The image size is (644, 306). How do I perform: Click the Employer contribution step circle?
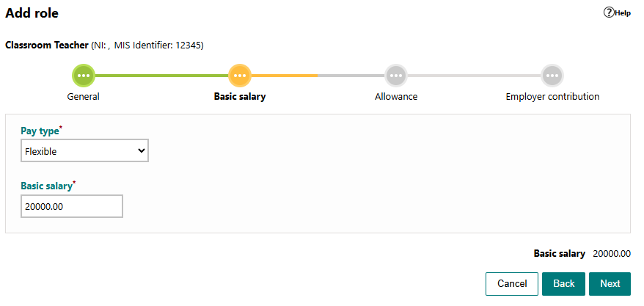click(552, 76)
